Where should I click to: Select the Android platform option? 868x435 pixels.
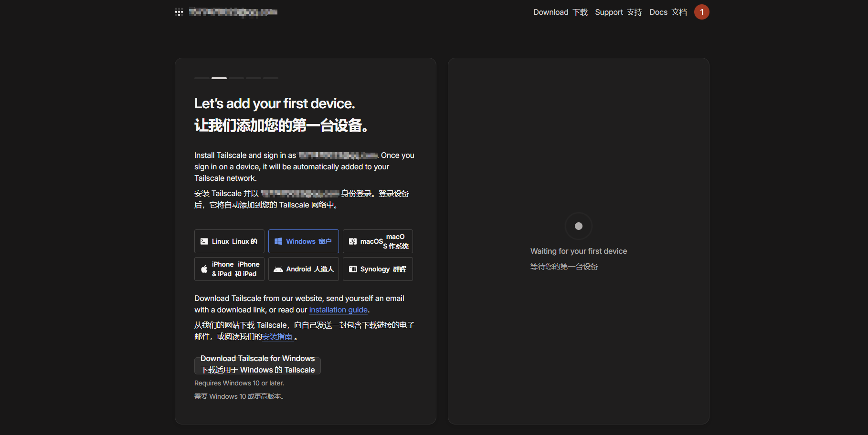303,269
